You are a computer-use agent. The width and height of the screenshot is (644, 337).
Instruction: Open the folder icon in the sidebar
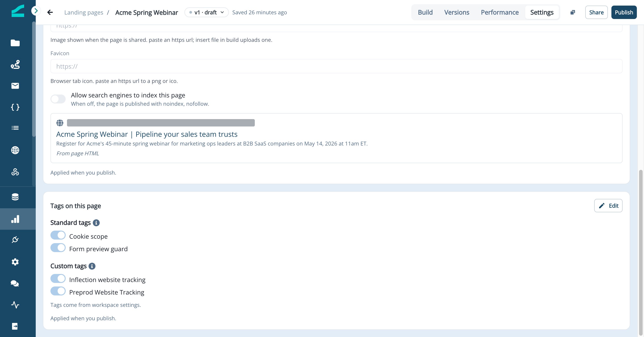[15, 43]
